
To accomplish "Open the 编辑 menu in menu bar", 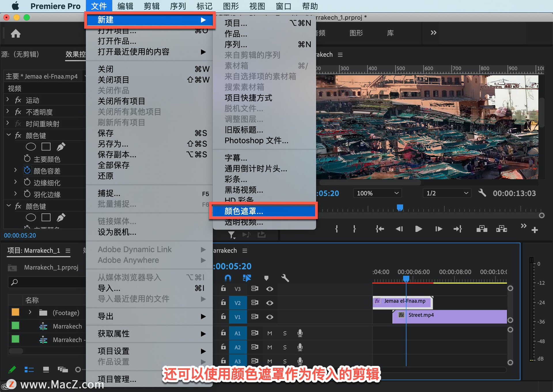I will pyautogui.click(x=125, y=6).
